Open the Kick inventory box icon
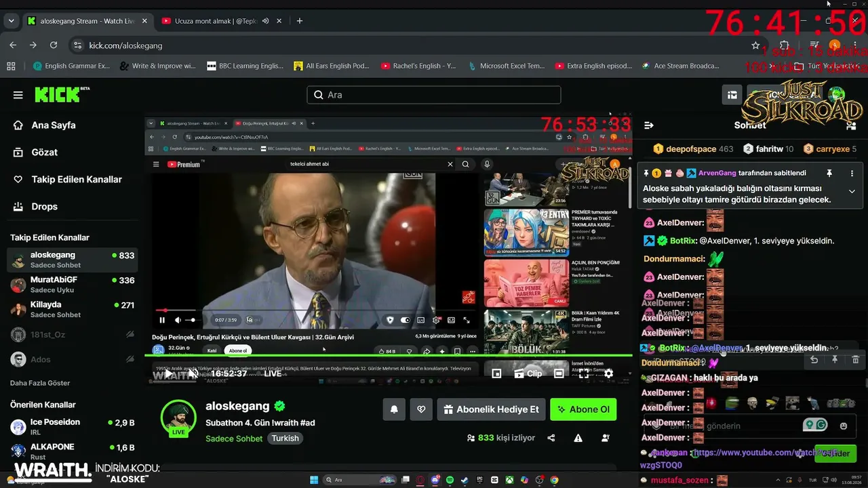868x488 pixels. coord(732,95)
